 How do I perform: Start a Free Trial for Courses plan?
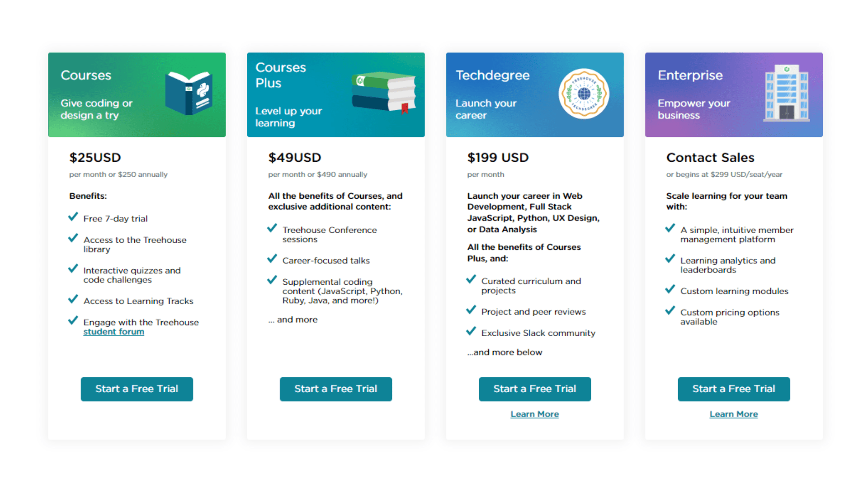coord(137,389)
